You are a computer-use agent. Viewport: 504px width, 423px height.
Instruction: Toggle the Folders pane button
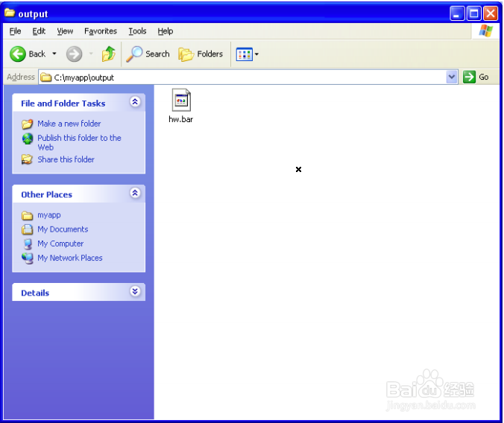(201, 54)
